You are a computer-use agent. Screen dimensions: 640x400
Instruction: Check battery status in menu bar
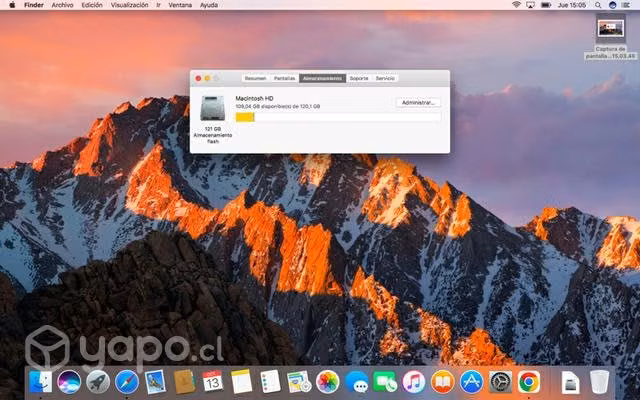click(546, 5)
